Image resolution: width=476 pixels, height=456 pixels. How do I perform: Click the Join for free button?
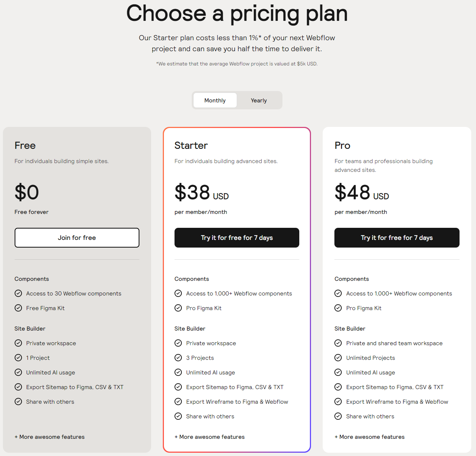(x=77, y=238)
